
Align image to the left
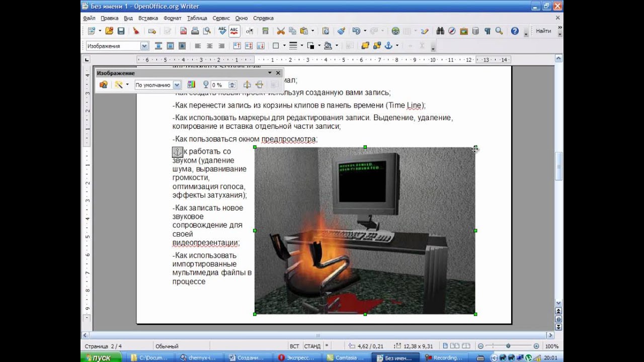click(198, 46)
